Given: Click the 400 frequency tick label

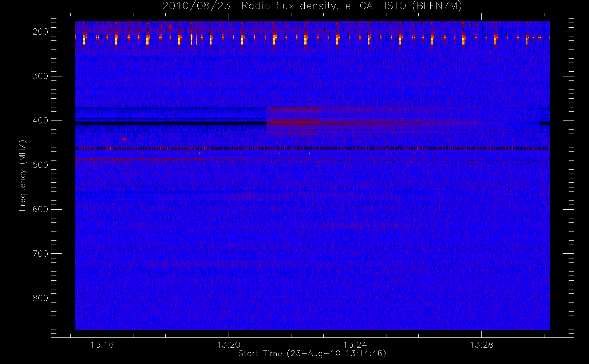Looking at the screenshot, I should 40,120.
